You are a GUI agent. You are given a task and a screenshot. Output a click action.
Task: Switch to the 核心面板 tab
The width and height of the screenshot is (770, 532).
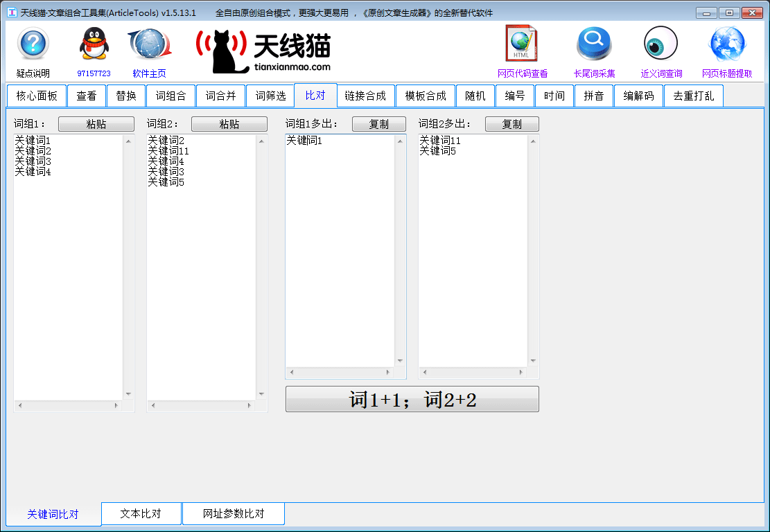pos(37,96)
